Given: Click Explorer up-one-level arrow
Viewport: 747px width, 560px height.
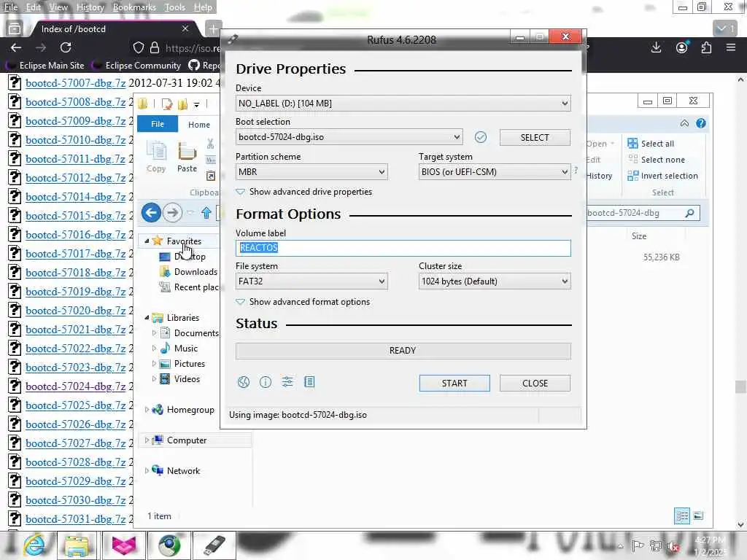Looking at the screenshot, I should point(206,212).
